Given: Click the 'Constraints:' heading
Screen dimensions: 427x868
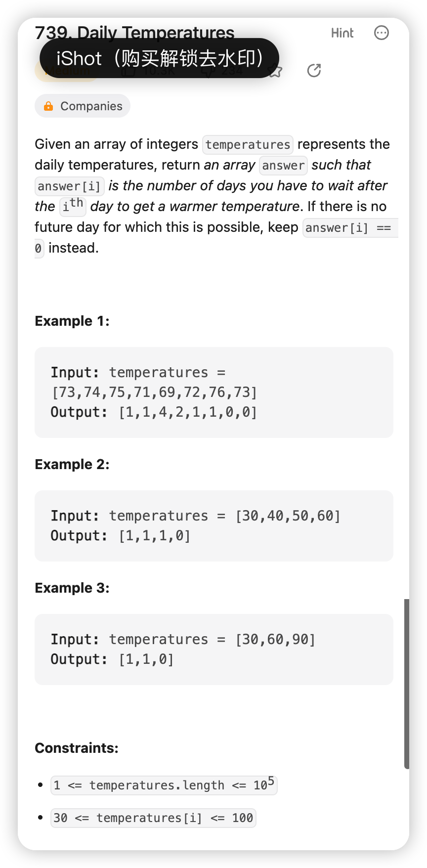Looking at the screenshot, I should point(77,748).
